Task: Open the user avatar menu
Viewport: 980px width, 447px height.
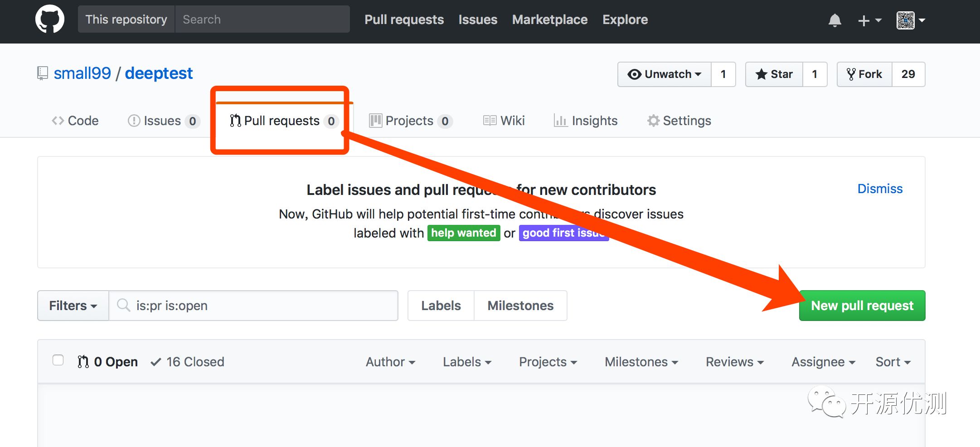Action: point(910,20)
